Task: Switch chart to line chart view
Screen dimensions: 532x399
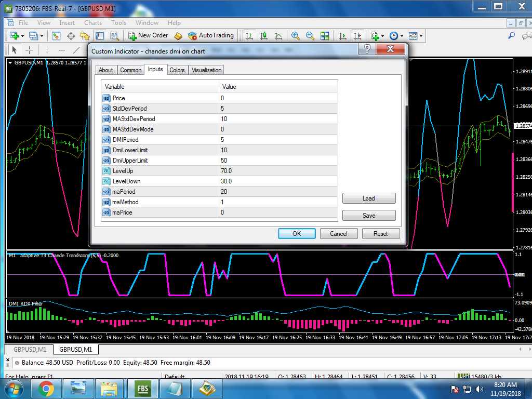Action: (278, 36)
